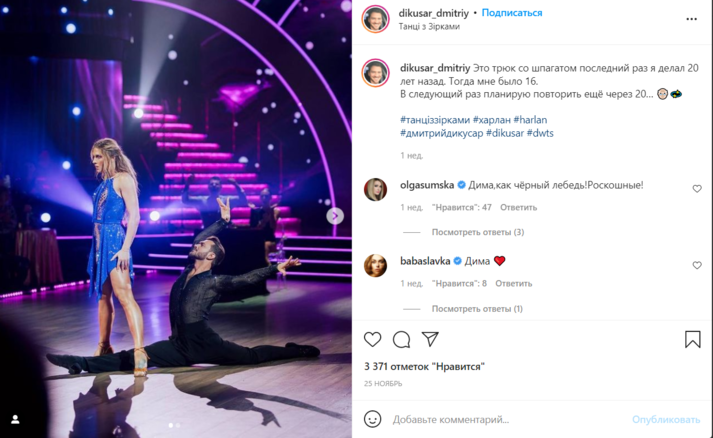Like the post with the heart icon

click(372, 339)
